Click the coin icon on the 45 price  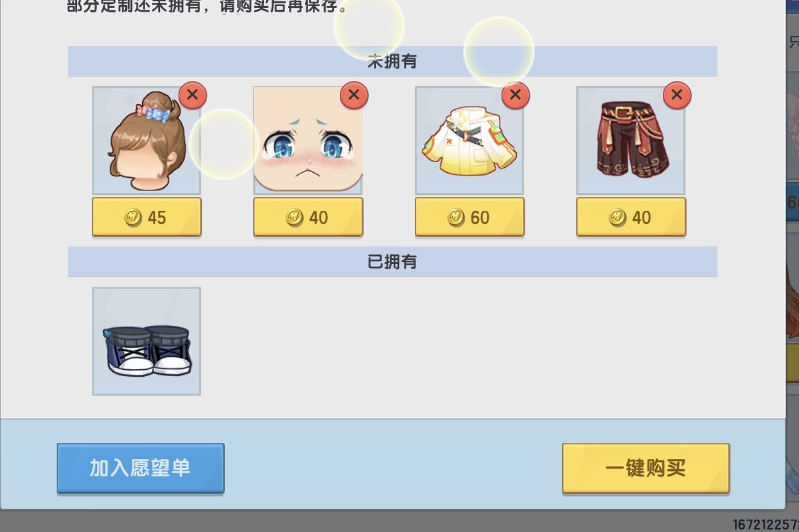tap(133, 218)
